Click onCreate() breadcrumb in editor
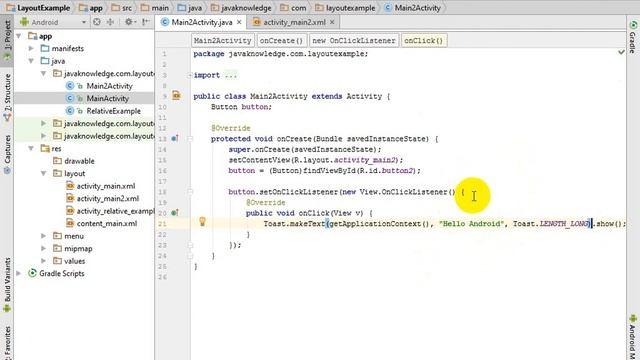 pyautogui.click(x=282, y=40)
